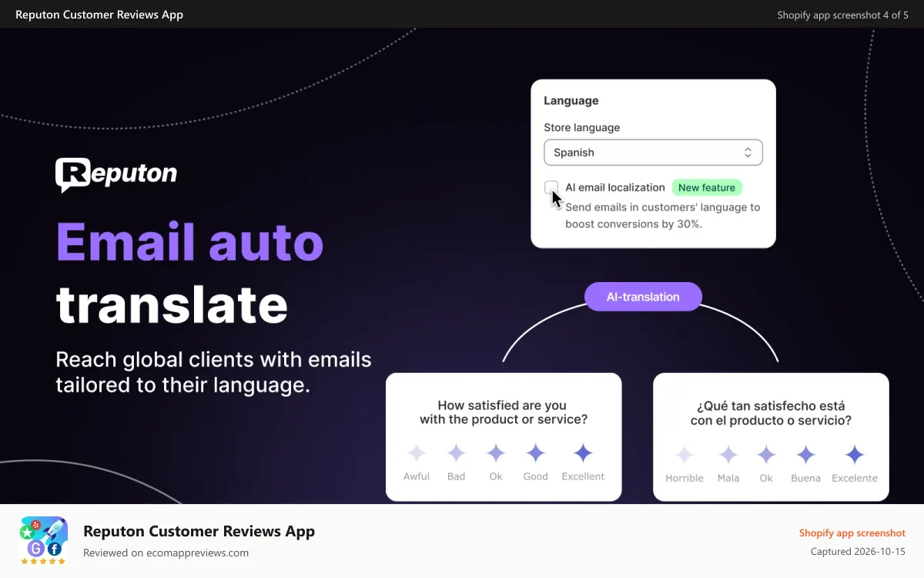
Task: Click the Reputon Customer Reviews App footer title
Action: 199,531
